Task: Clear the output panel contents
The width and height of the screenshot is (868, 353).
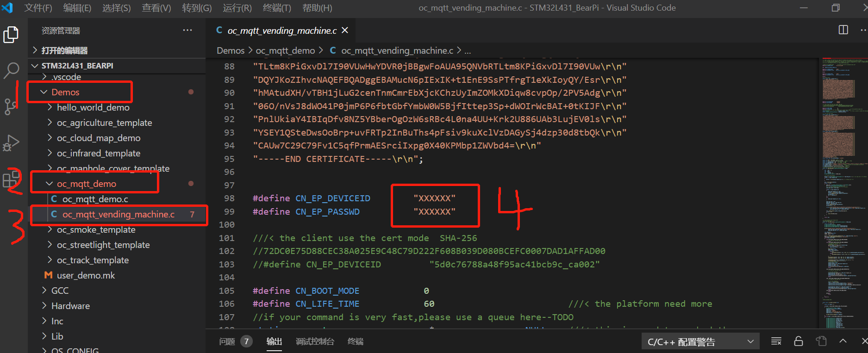Action: (x=776, y=341)
